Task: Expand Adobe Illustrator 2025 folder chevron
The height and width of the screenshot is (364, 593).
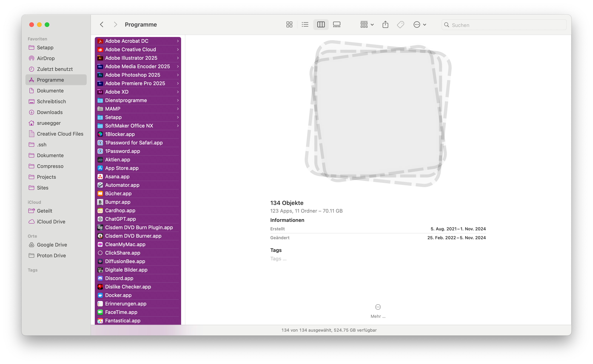Action: [178, 58]
